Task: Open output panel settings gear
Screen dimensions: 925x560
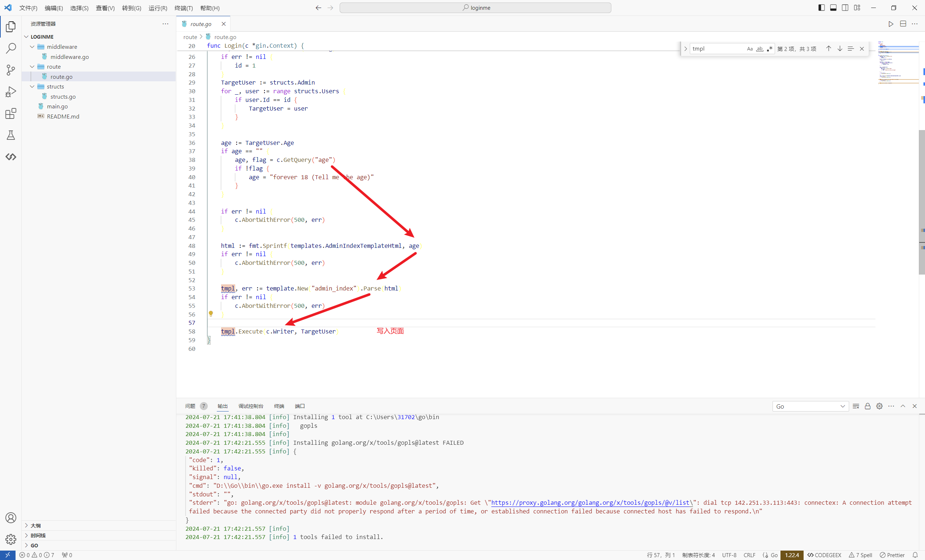Action: (879, 406)
